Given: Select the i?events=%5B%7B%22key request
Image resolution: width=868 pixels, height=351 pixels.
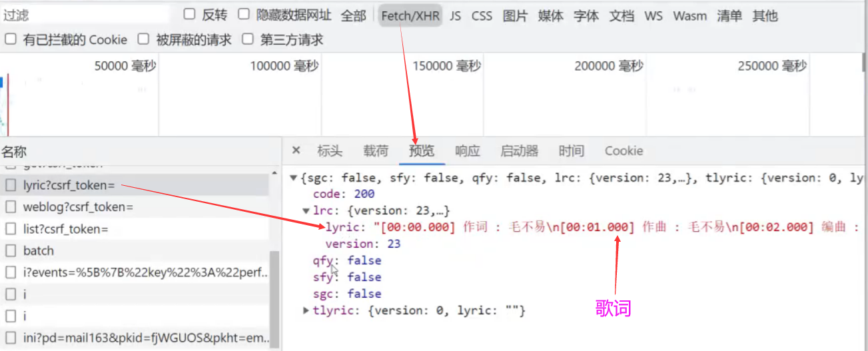Looking at the screenshot, I should tap(135, 272).
